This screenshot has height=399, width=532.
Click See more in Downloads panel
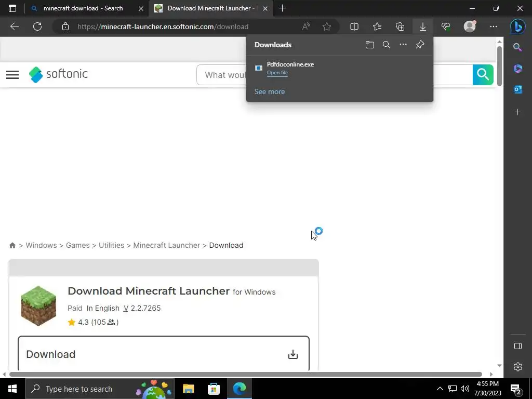(270, 91)
